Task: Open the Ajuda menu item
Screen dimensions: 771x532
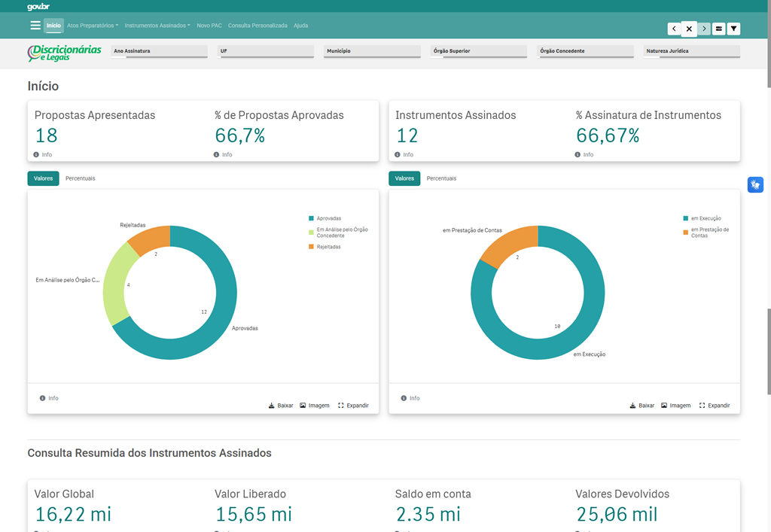Action: [x=301, y=26]
